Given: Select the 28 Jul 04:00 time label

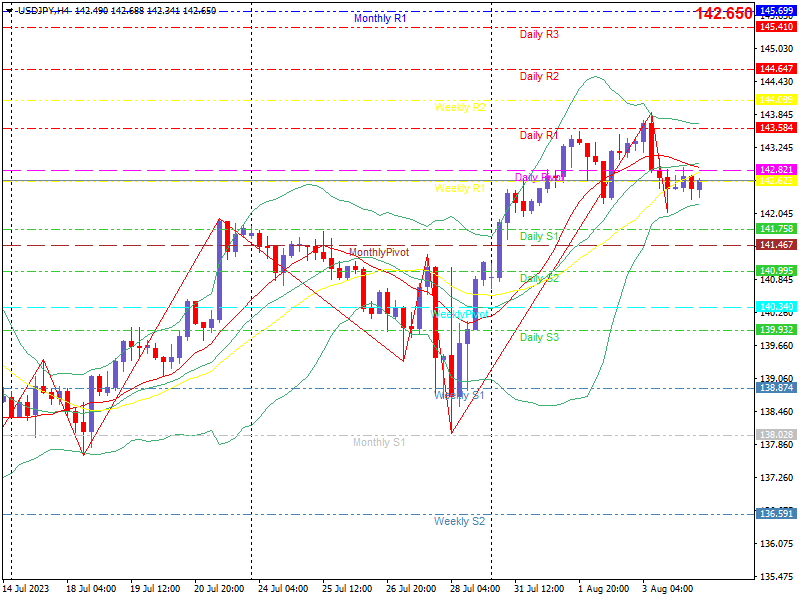Looking at the screenshot, I should pyautogui.click(x=475, y=588).
